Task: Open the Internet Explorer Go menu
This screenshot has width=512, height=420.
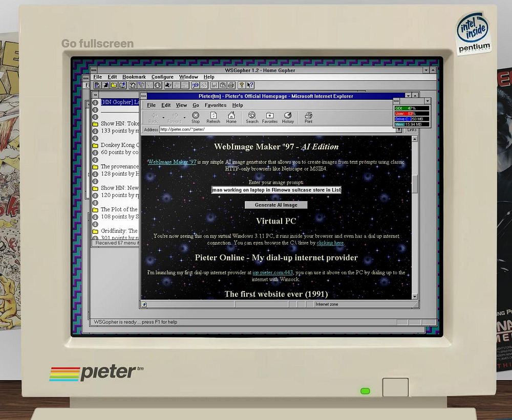Action: coord(196,105)
